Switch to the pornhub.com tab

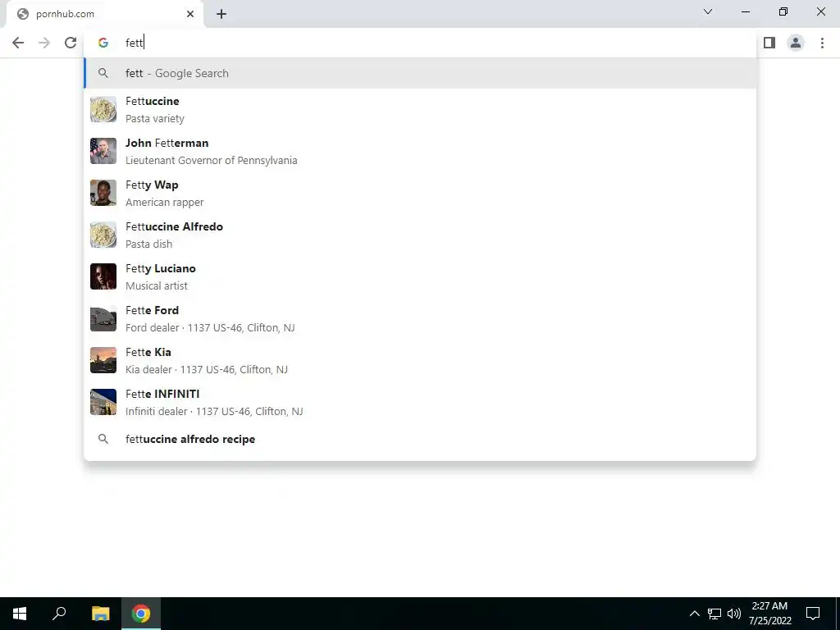104,14
